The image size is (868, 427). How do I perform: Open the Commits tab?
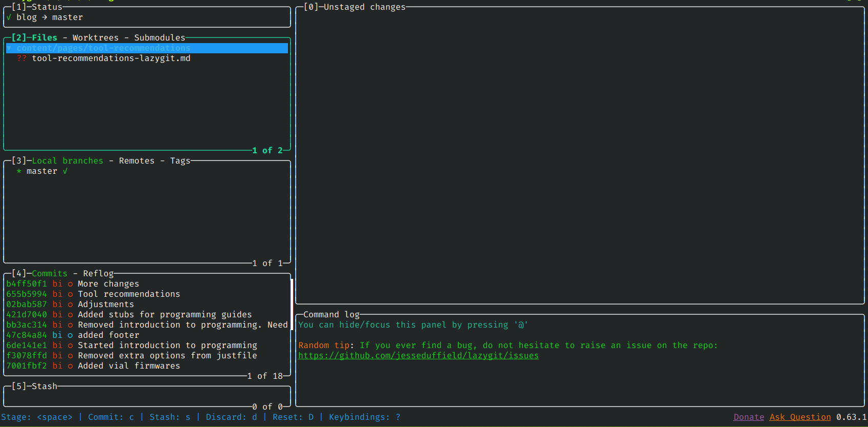click(x=50, y=274)
